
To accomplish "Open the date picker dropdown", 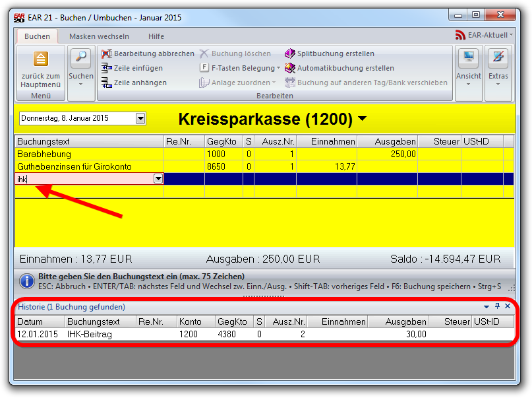I will (x=140, y=119).
